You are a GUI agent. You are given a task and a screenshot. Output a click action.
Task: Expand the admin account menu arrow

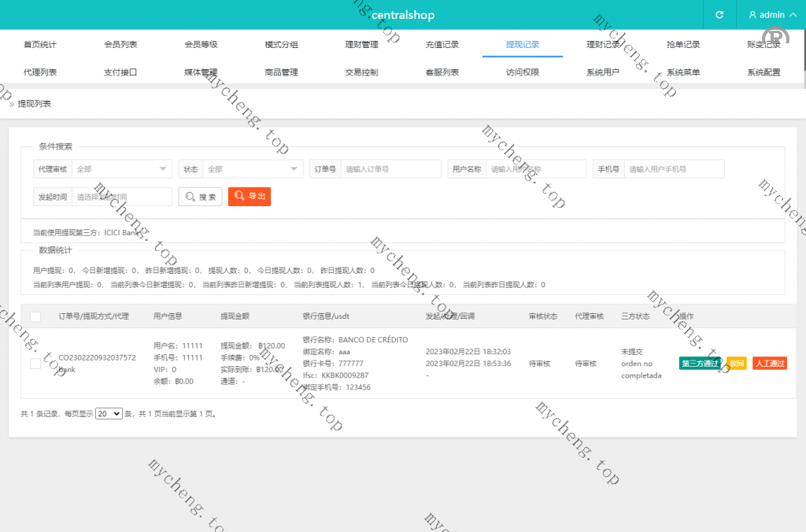click(x=793, y=15)
